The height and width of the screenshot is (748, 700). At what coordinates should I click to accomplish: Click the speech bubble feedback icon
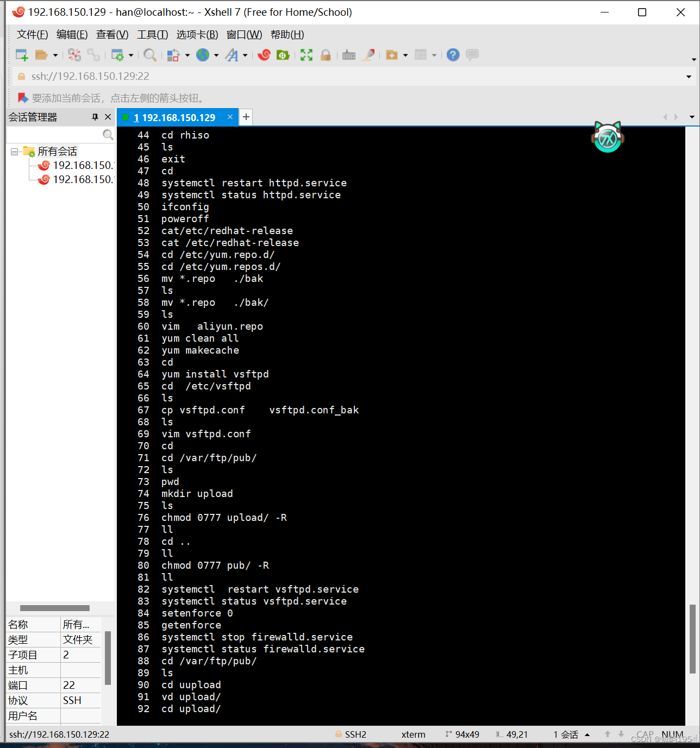472,55
